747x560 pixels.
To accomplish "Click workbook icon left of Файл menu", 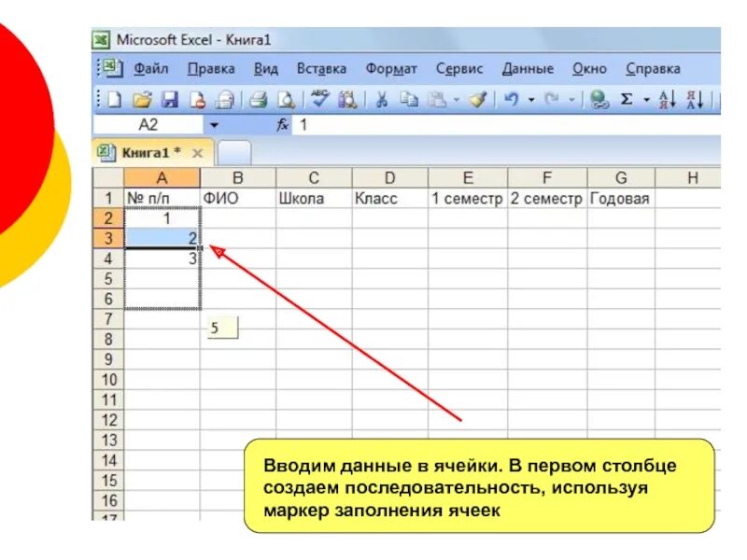I will coord(112,68).
